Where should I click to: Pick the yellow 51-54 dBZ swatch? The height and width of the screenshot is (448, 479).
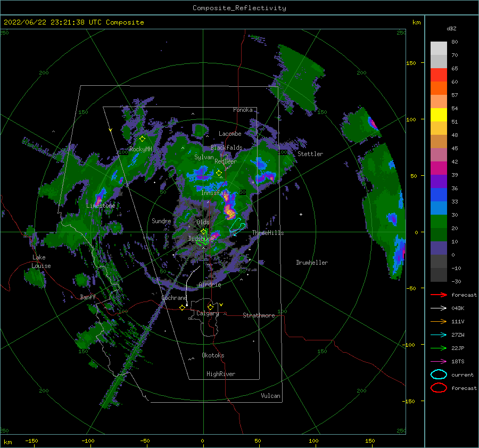(x=439, y=115)
